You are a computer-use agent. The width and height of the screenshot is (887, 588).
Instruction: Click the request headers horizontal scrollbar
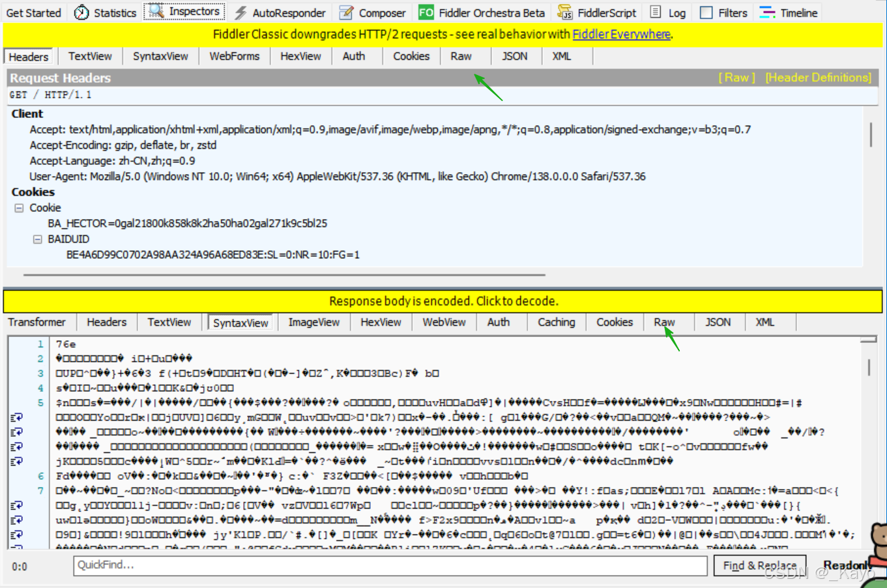(x=285, y=274)
